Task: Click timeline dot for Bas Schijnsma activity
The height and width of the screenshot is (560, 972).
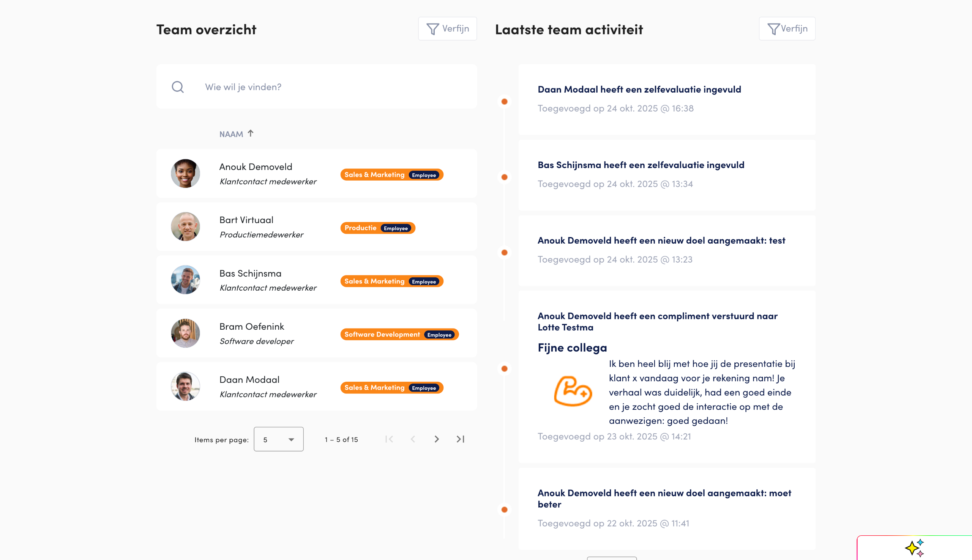Action: [x=504, y=177]
